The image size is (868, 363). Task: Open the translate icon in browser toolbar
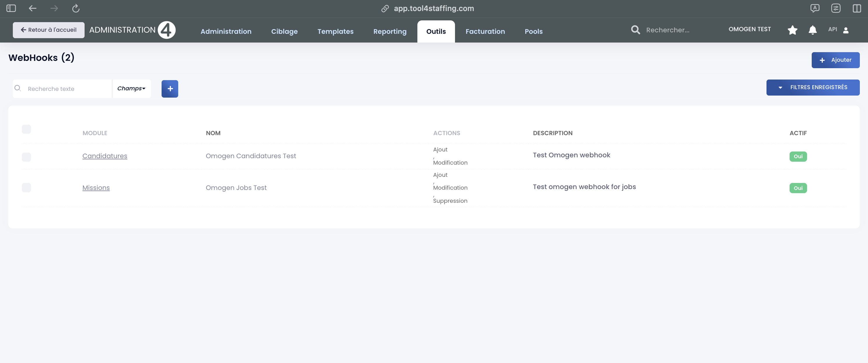(x=814, y=8)
